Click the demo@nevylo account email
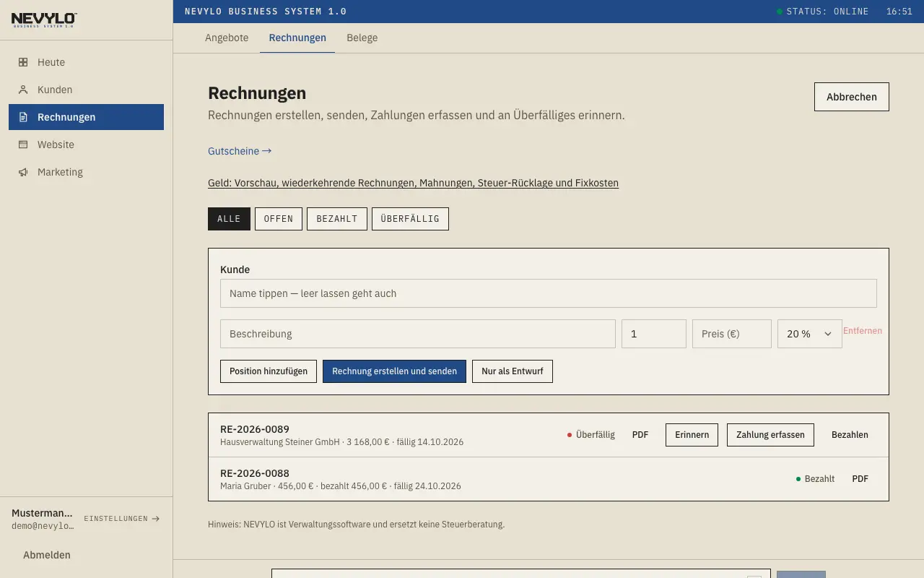 point(43,526)
